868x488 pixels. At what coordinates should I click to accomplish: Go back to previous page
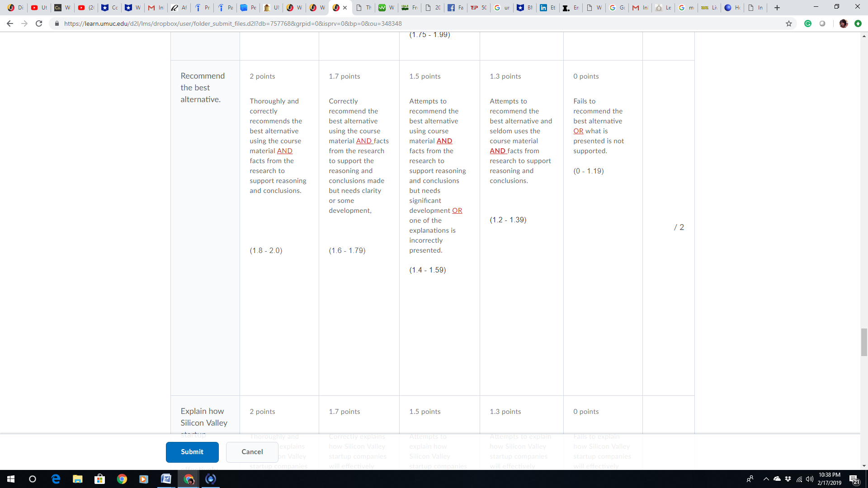click(10, 23)
